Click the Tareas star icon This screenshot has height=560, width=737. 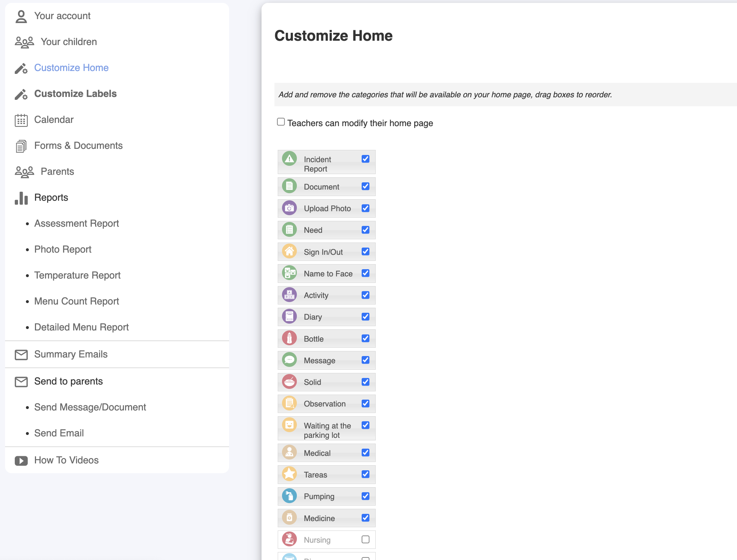tap(289, 474)
